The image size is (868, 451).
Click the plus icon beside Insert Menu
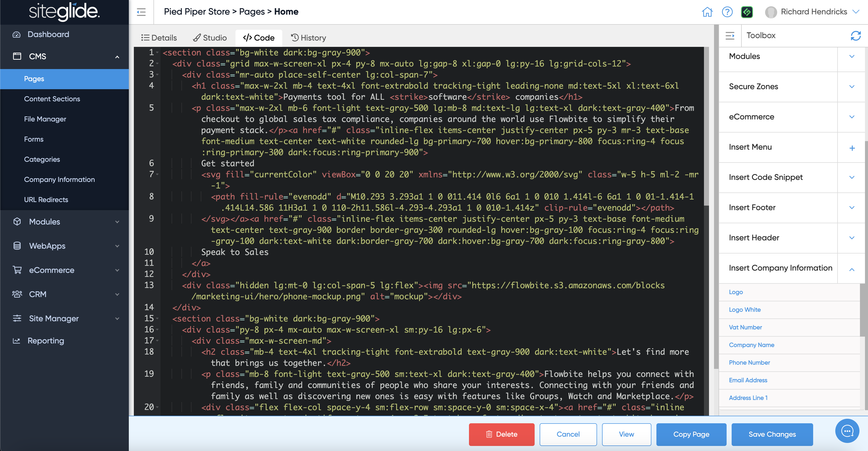(x=852, y=148)
